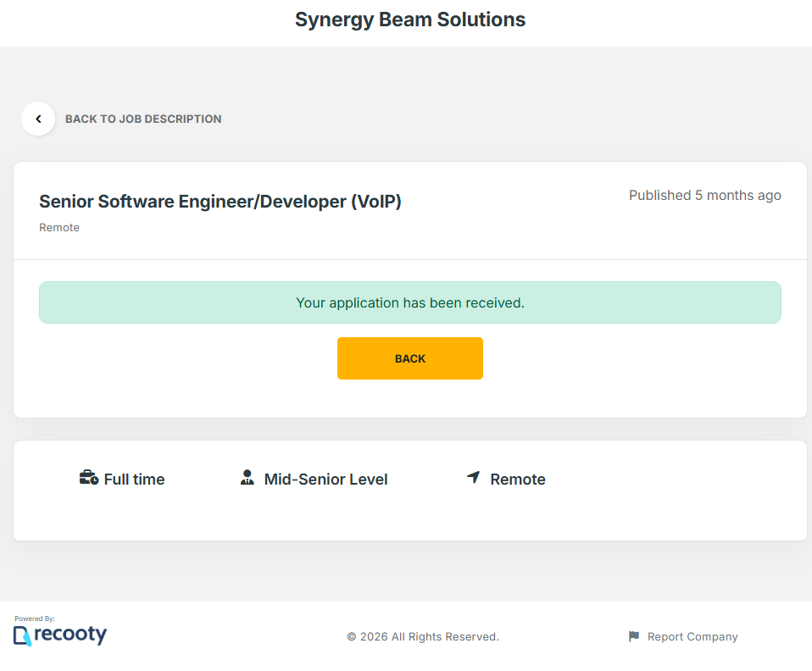Image resolution: width=812 pixels, height=671 pixels.
Task: Click the location arrow icon beside Remote
Action: click(x=474, y=478)
